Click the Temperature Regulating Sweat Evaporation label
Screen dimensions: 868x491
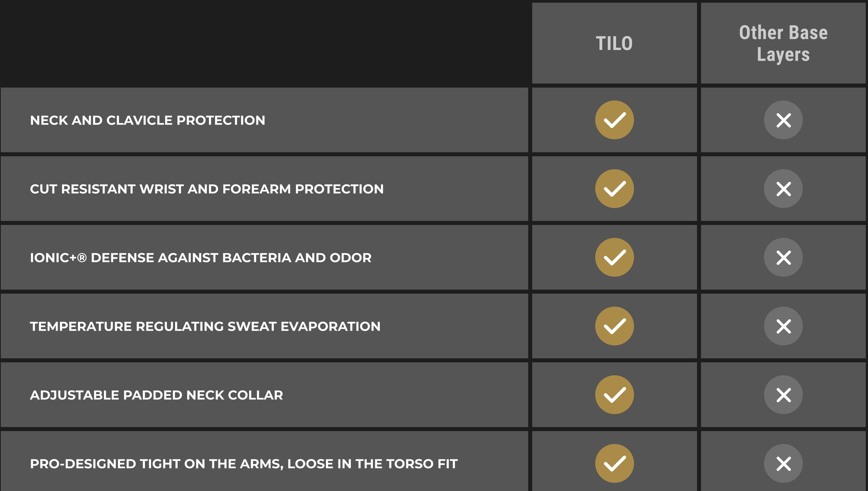click(205, 327)
